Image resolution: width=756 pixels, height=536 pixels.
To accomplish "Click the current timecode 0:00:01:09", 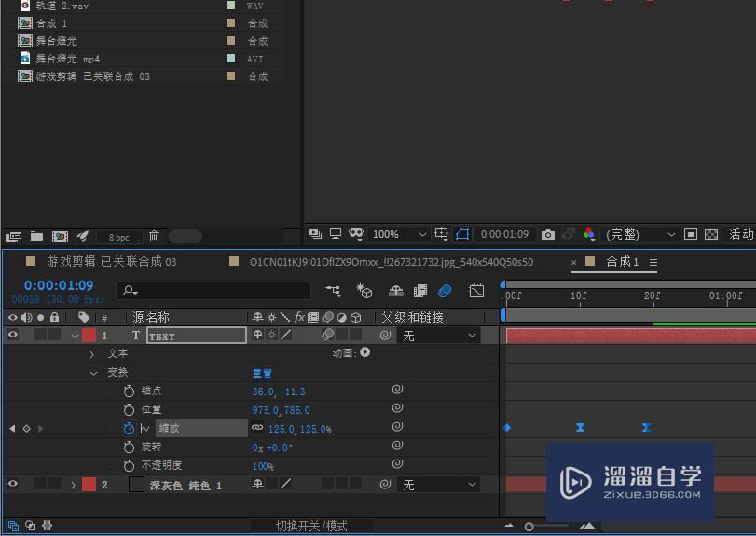I will click(x=59, y=285).
